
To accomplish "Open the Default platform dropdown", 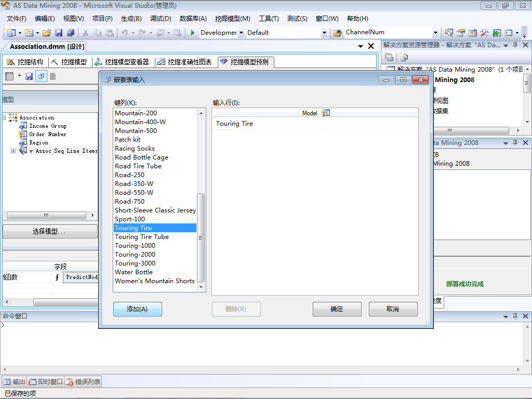I will click(x=324, y=33).
